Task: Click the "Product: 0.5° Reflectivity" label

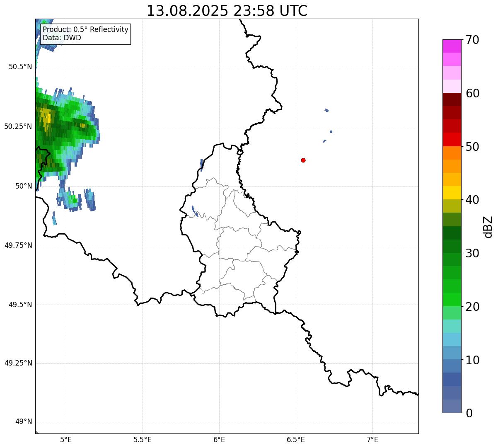Action: (x=85, y=30)
